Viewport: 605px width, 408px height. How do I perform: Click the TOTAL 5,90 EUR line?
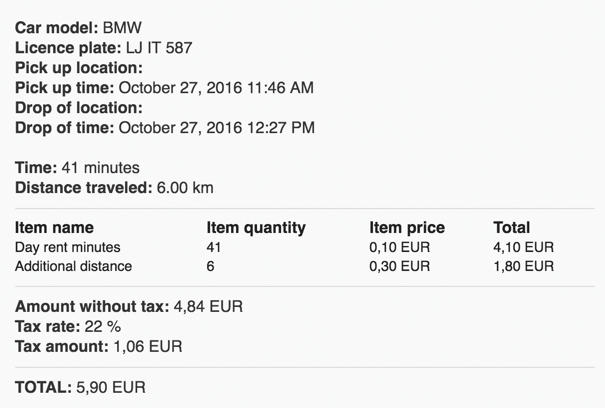click(80, 388)
